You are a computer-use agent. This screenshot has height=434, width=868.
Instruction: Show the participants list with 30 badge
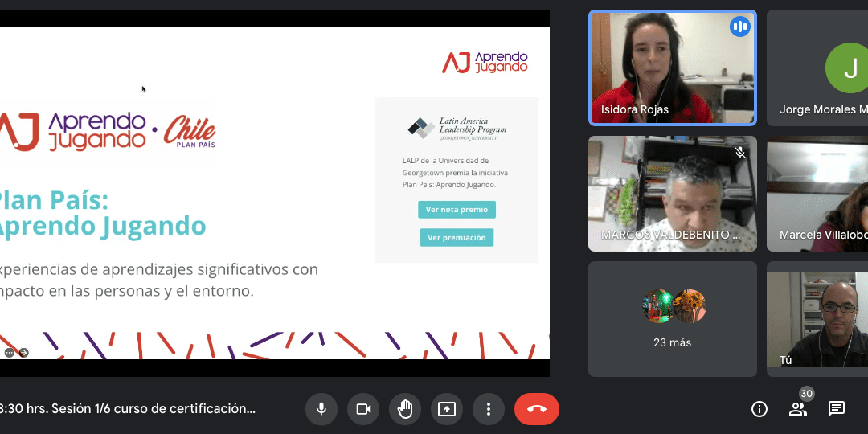[x=798, y=409]
